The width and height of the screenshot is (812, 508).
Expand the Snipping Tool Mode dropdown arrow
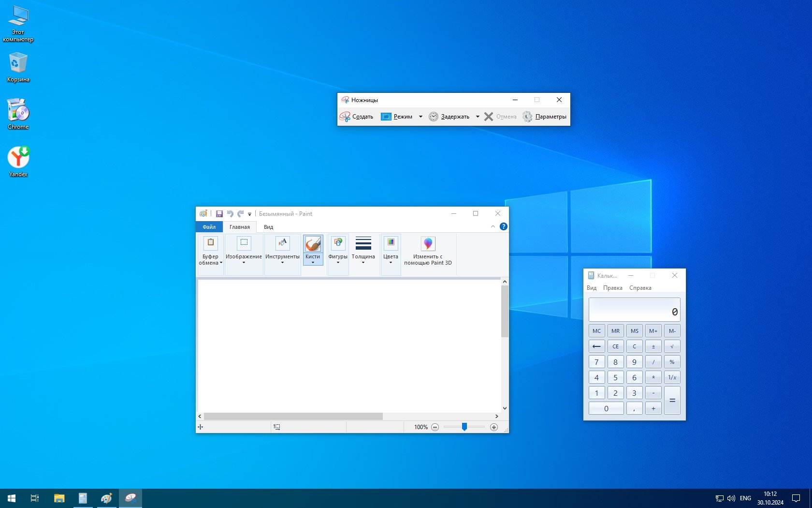coord(420,117)
